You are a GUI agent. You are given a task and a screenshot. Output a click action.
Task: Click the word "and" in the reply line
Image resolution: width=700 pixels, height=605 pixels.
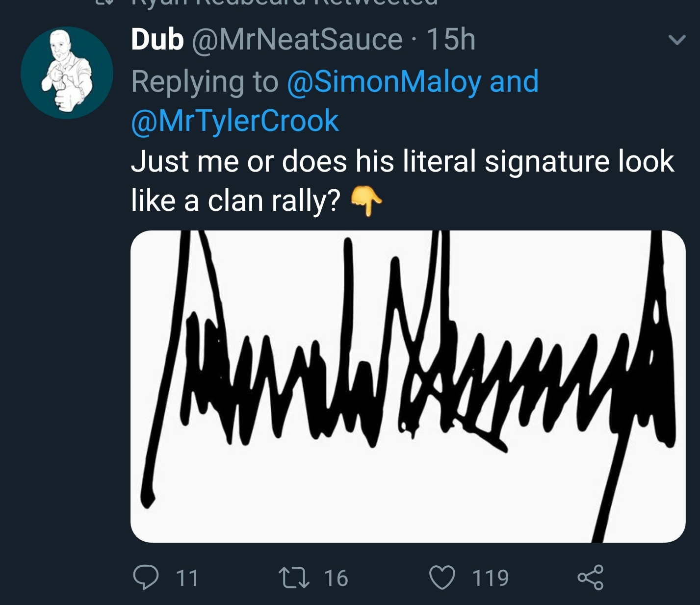pos(514,81)
